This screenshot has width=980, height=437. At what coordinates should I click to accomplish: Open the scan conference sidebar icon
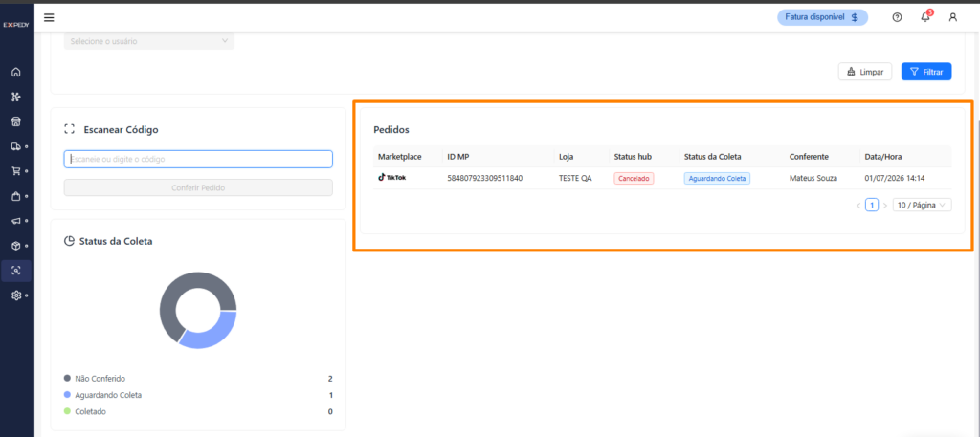(16, 271)
